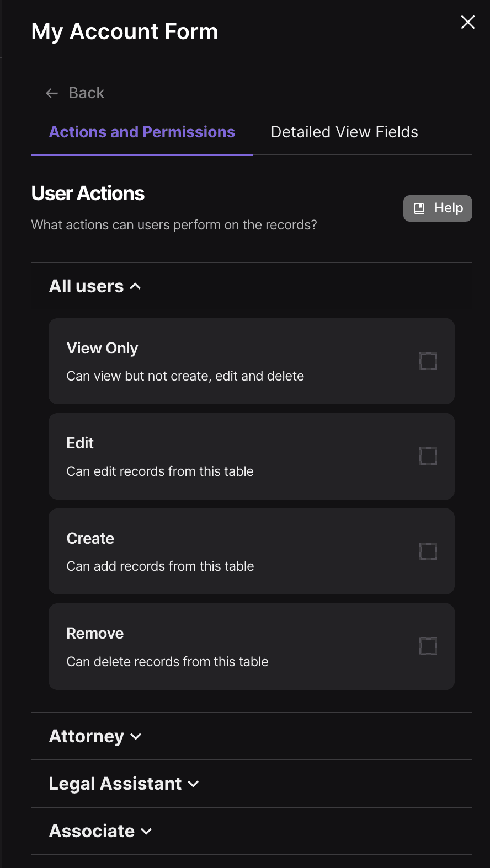Viewport: 490px width, 868px height.
Task: Check the Edit permission checkbox
Action: [x=428, y=456]
